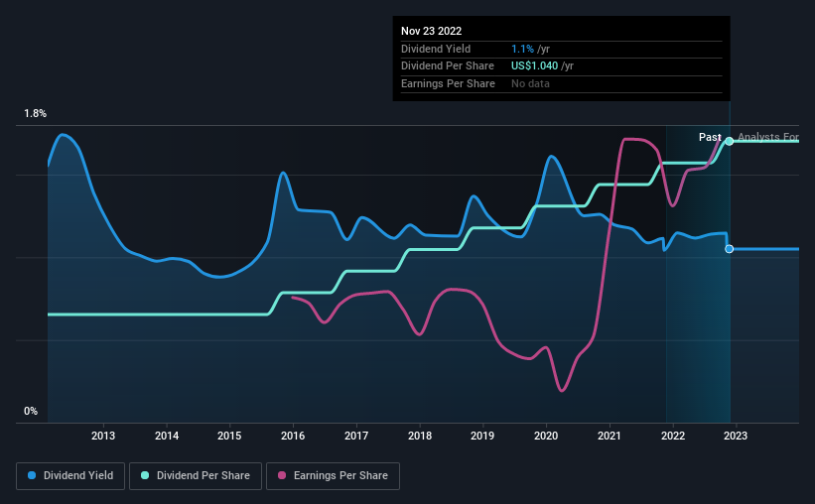This screenshot has height=504, width=815.
Task: Click the tooltip date 'Nov 23 2022'
Action: click(x=433, y=30)
